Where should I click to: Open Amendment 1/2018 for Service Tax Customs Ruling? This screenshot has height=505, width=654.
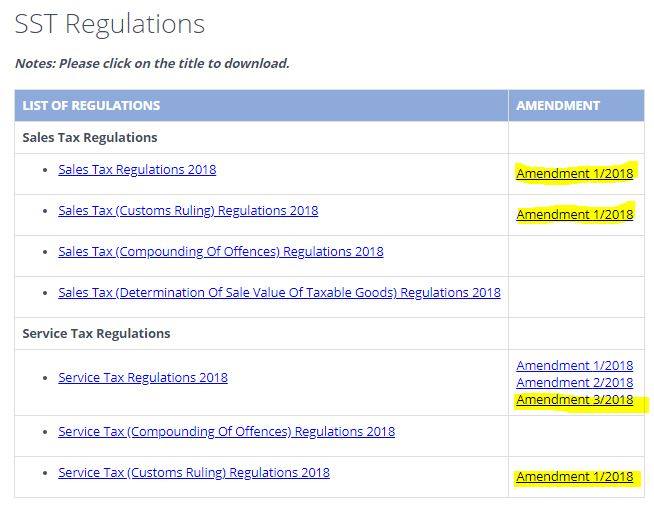[575, 477]
